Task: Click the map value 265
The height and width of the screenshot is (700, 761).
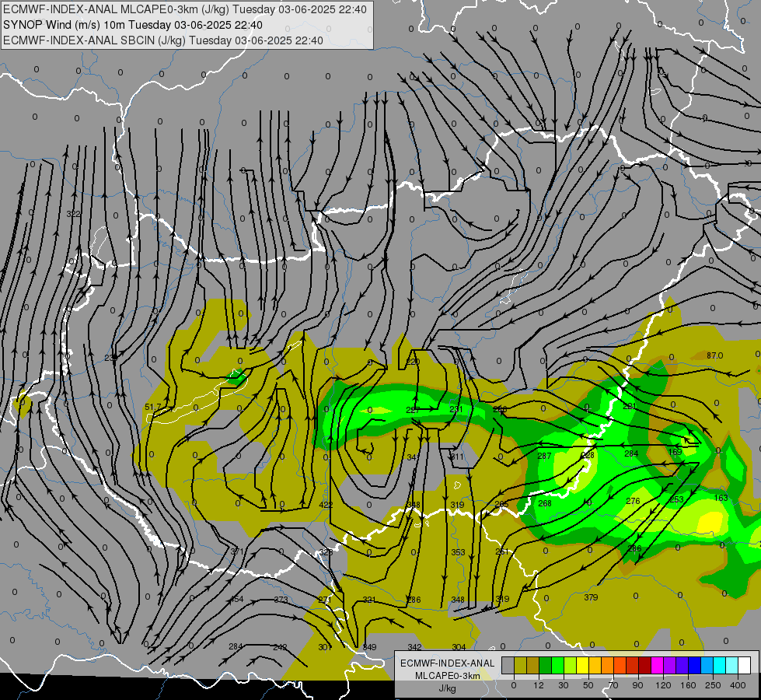Action: [x=501, y=504]
